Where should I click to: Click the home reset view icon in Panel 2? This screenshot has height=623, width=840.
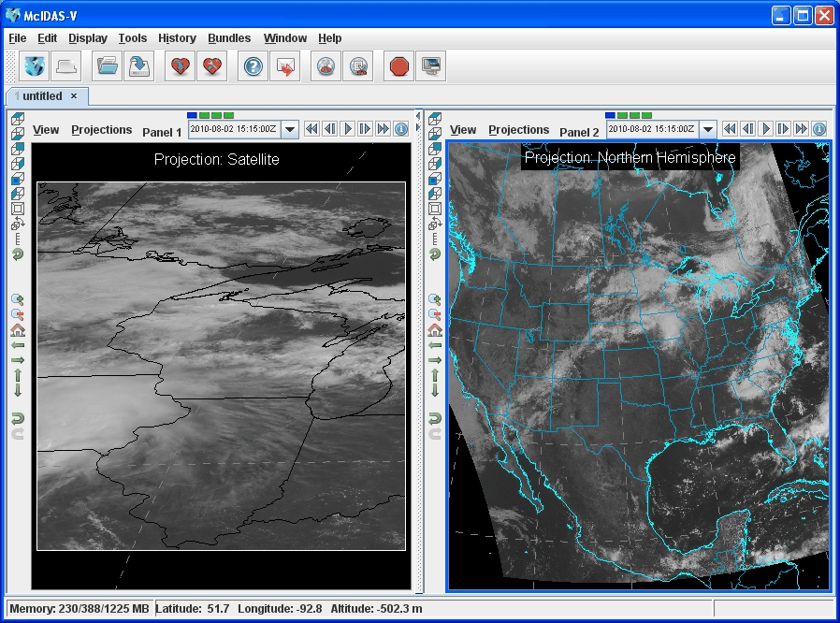point(435,330)
